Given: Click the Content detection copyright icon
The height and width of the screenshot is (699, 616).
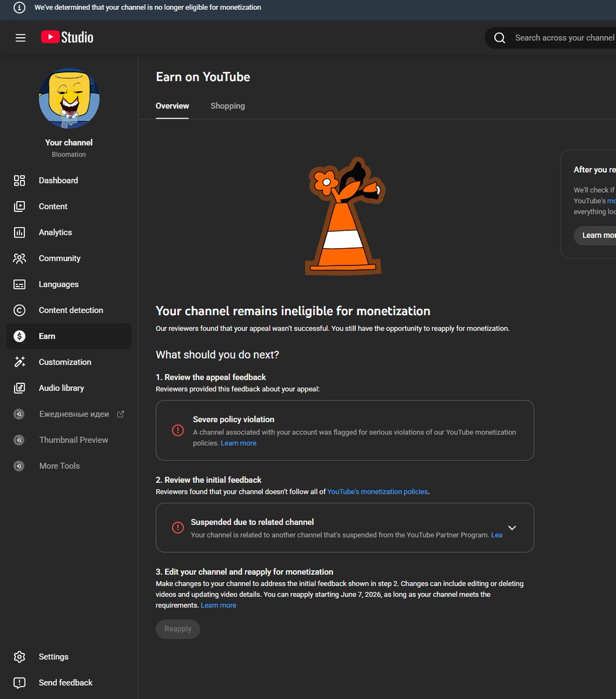Looking at the screenshot, I should click(x=19, y=310).
